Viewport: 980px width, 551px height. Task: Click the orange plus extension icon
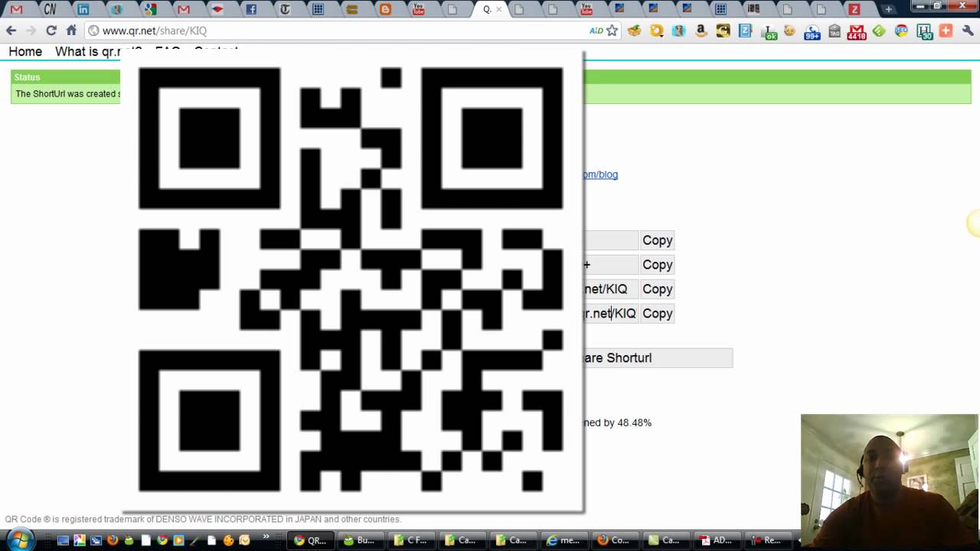pyautogui.click(x=946, y=31)
